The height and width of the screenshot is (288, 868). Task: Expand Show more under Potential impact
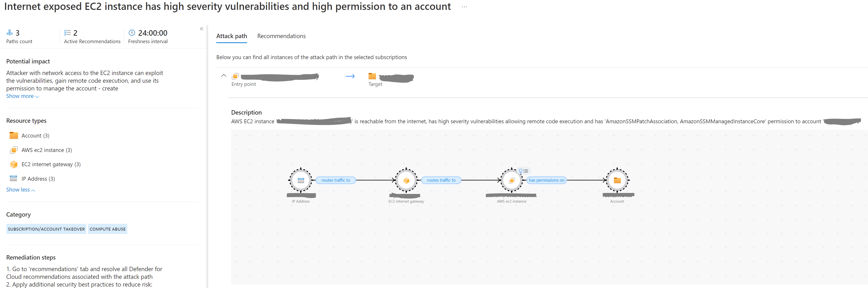(x=22, y=96)
